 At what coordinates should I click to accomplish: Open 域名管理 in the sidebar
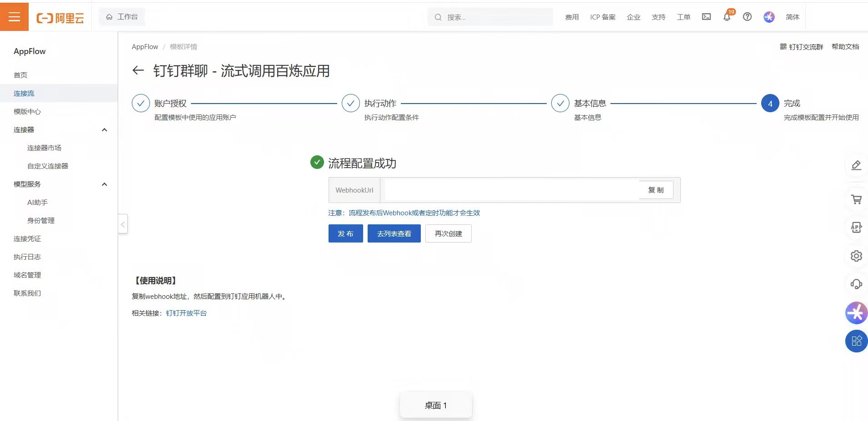(27, 275)
